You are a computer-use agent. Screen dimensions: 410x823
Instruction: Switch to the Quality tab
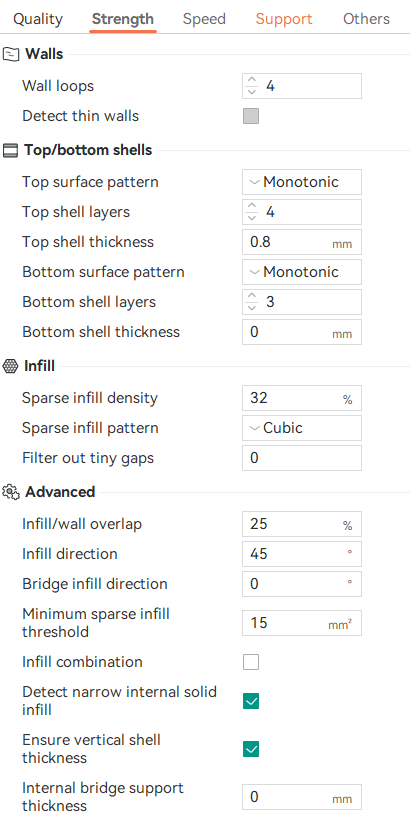tap(38, 19)
